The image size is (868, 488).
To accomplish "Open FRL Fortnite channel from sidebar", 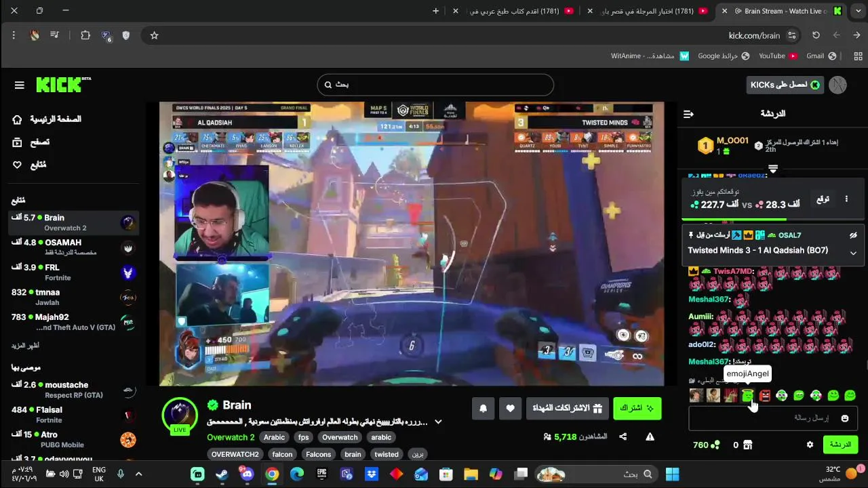I will coord(73,272).
